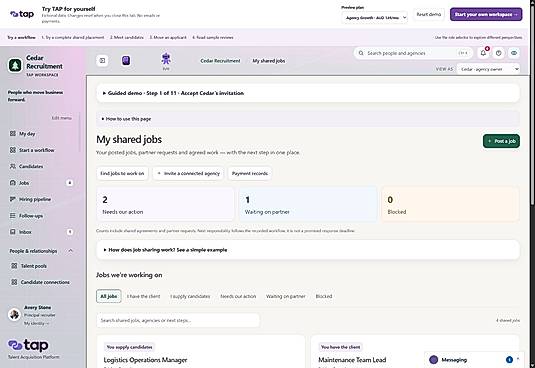Click the tap logo at sidebar bottom

(28, 345)
